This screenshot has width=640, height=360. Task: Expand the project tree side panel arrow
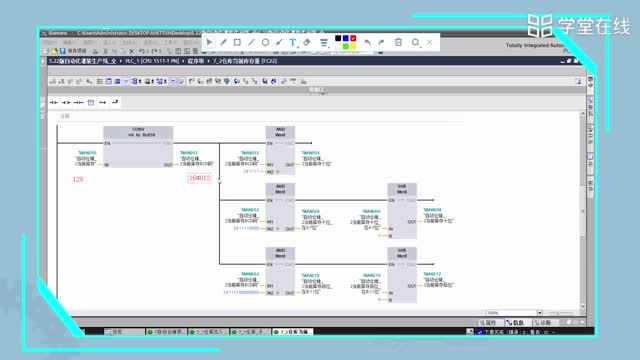pyautogui.click(x=43, y=61)
